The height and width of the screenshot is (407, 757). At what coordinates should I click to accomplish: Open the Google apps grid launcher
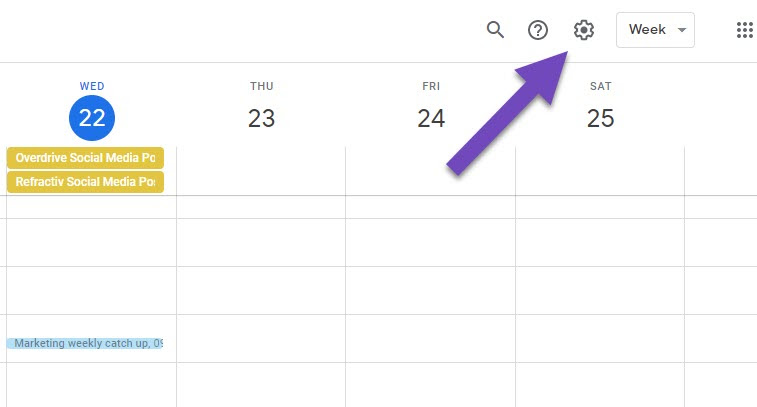[x=744, y=30]
